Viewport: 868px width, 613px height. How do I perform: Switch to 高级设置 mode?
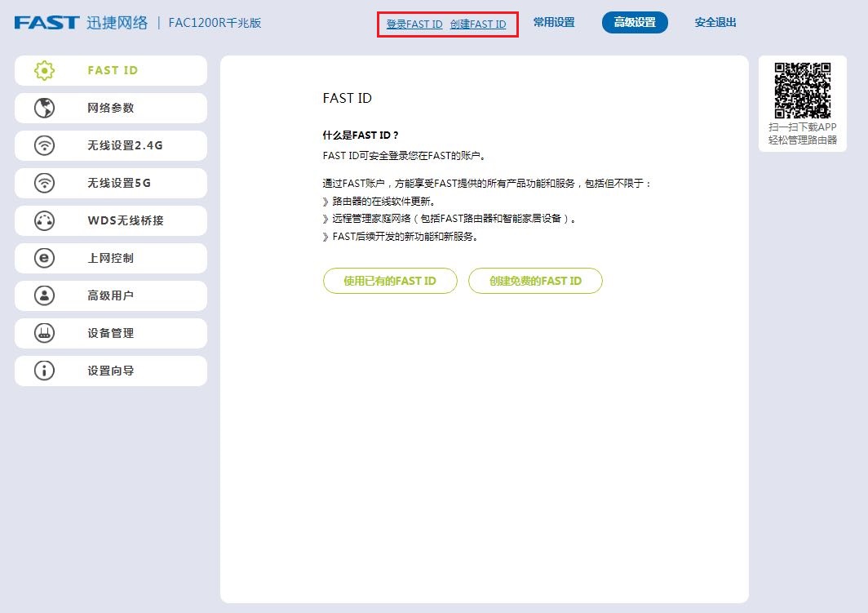635,23
